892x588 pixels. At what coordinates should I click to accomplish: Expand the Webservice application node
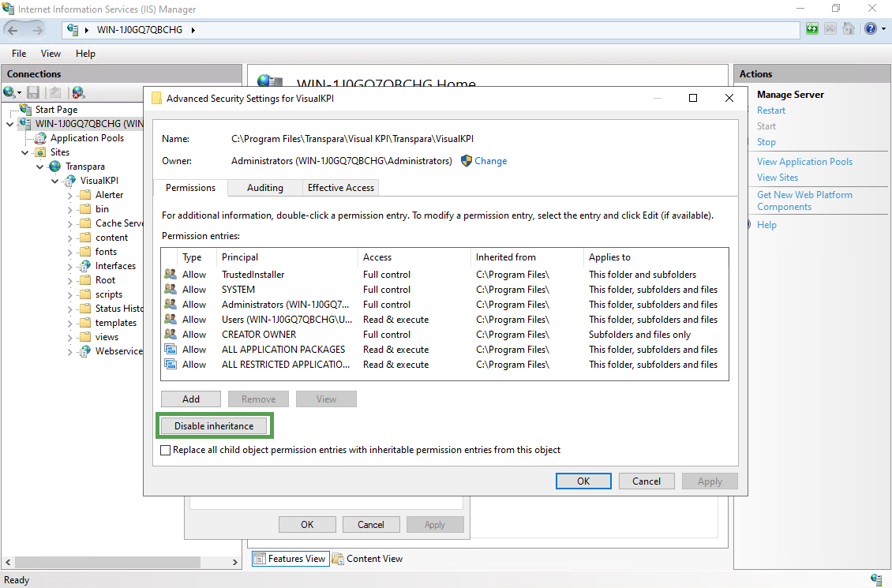(x=70, y=351)
